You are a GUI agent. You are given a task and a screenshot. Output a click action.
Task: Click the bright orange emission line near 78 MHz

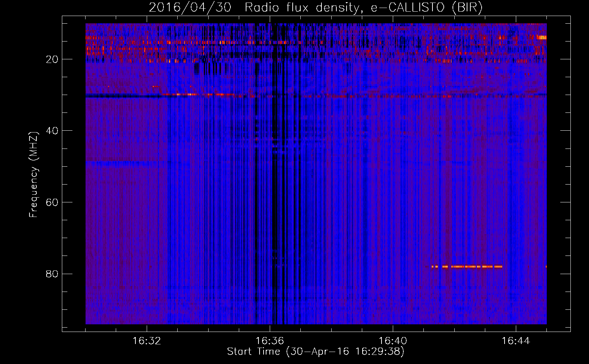[467, 267]
